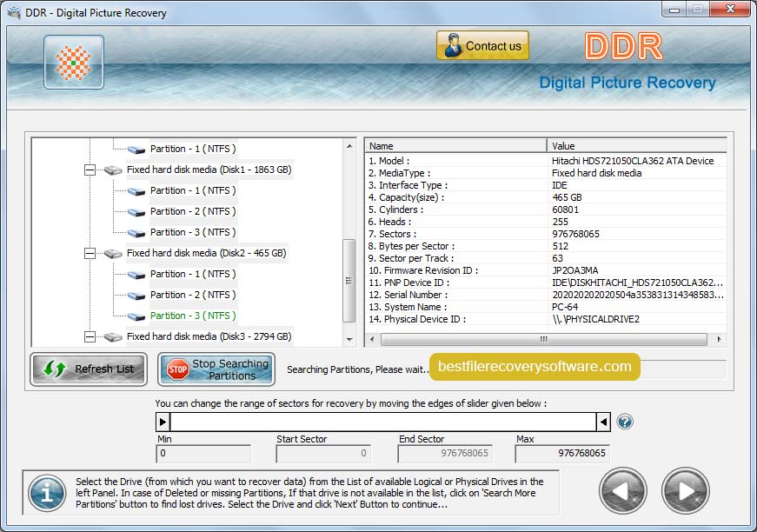
Task: Click Interface Type row
Action: pos(546,185)
